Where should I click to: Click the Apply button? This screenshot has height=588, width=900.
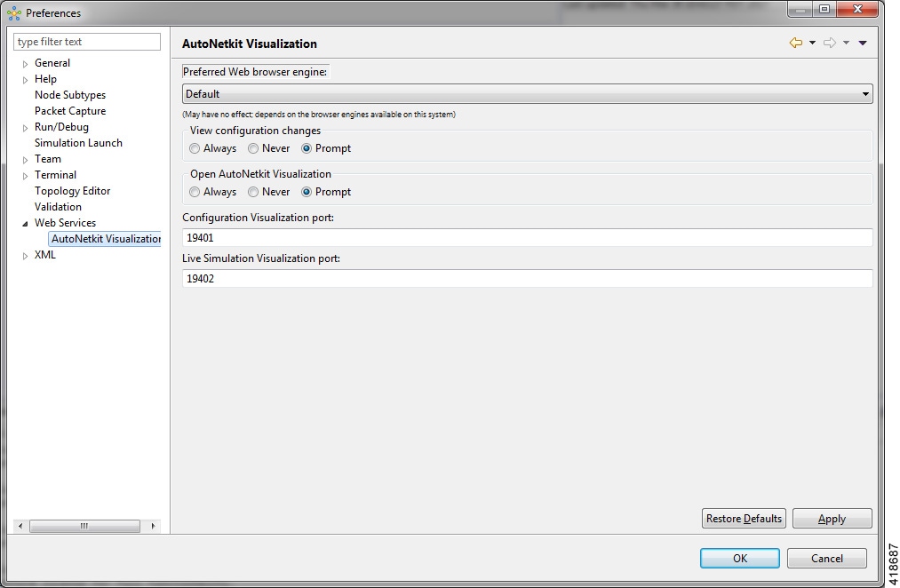[832, 519]
